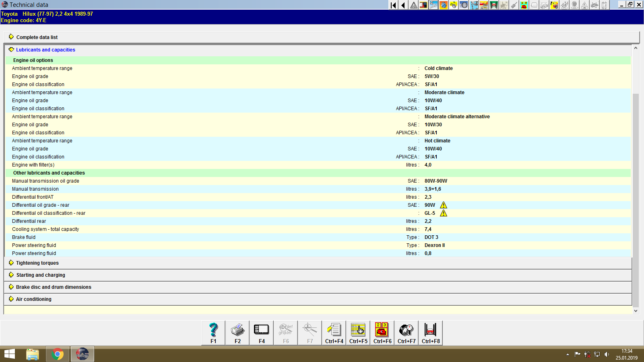Viewport: 644px width, 362px height.
Task: Click the first-record navigation arrow in toolbar
Action: point(392,5)
